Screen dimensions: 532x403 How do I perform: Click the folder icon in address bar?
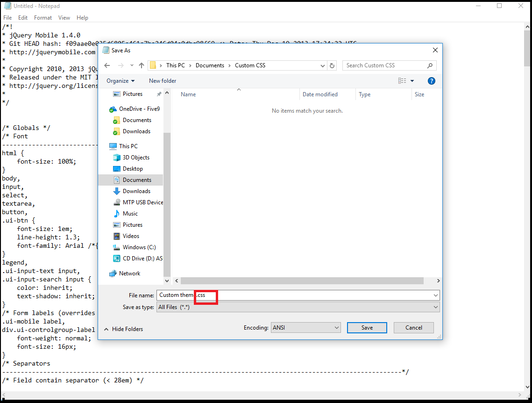pos(153,65)
